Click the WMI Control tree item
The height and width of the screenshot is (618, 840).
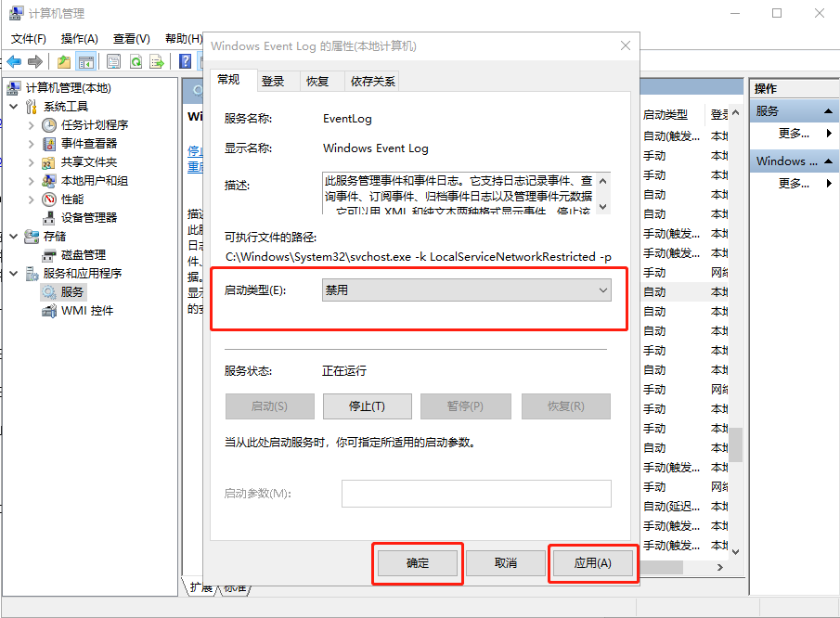(x=86, y=311)
